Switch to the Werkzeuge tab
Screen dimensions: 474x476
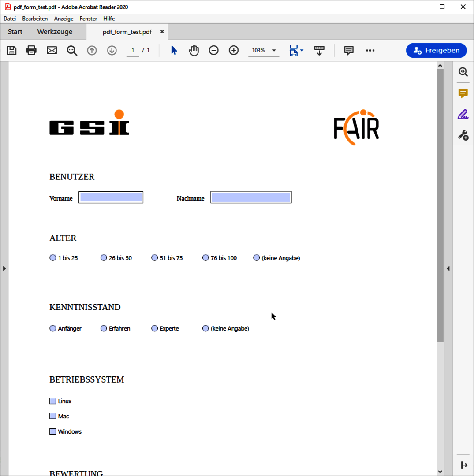(x=55, y=32)
